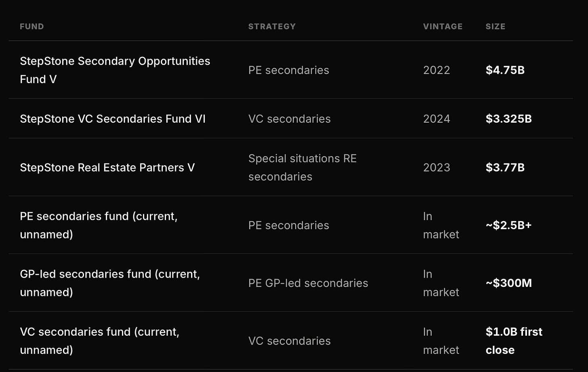Click the $3.77B size value
588x372 pixels.
(505, 168)
